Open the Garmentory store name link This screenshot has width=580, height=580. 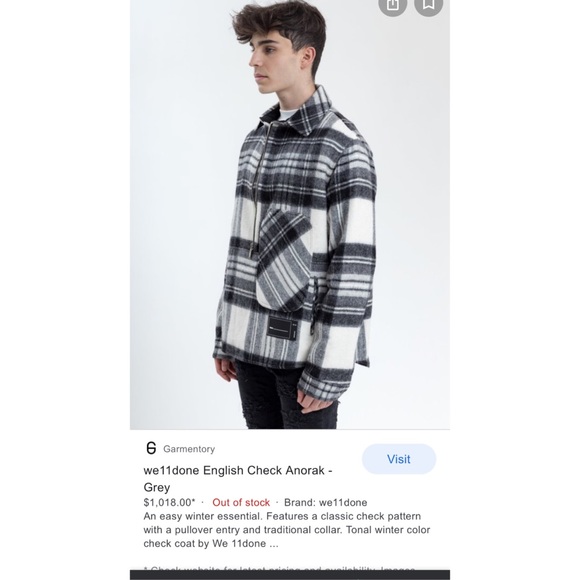[189, 449]
